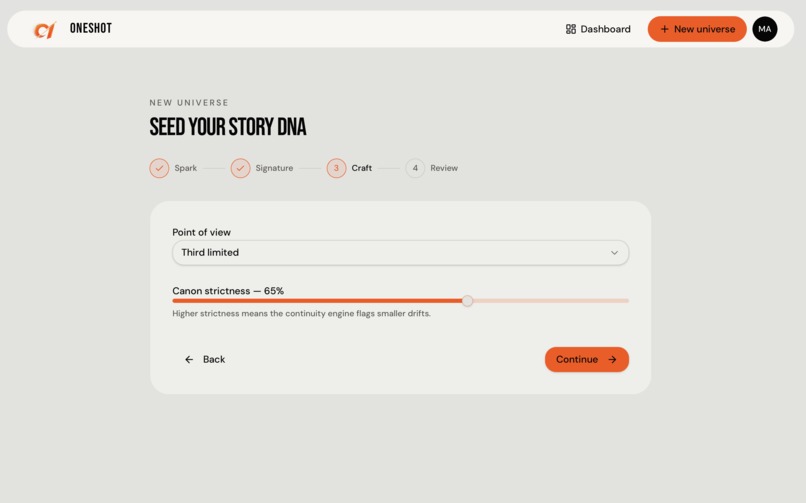Image resolution: width=806 pixels, height=503 pixels.
Task: Click step 4 circle for Review
Action: coord(415,168)
